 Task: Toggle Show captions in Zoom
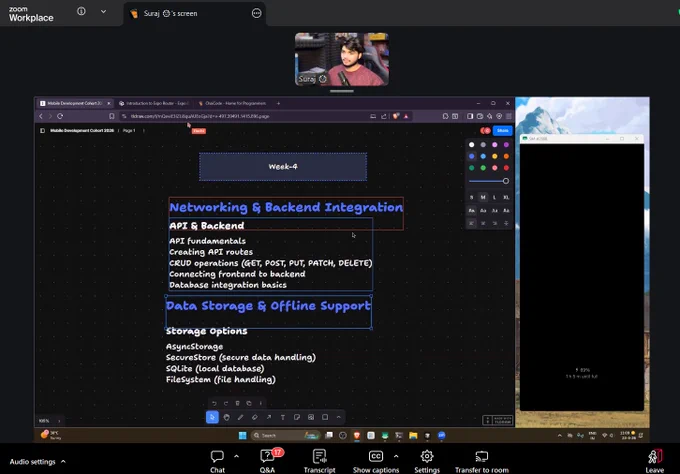coord(376,461)
